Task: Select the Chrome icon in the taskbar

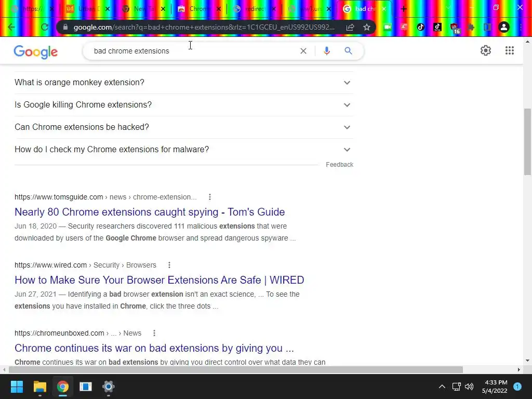Action: click(x=62, y=387)
